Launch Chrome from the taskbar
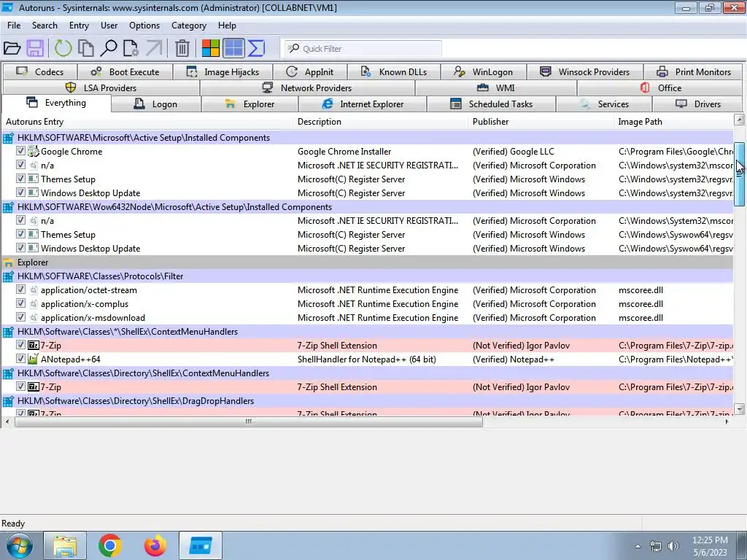This screenshot has height=560, width=747. pos(110,545)
